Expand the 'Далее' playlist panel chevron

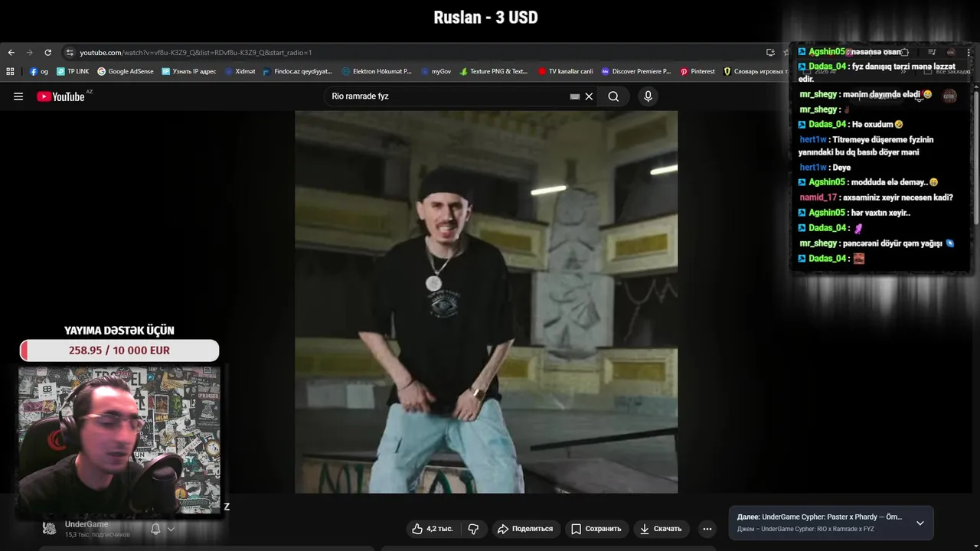[x=920, y=523]
